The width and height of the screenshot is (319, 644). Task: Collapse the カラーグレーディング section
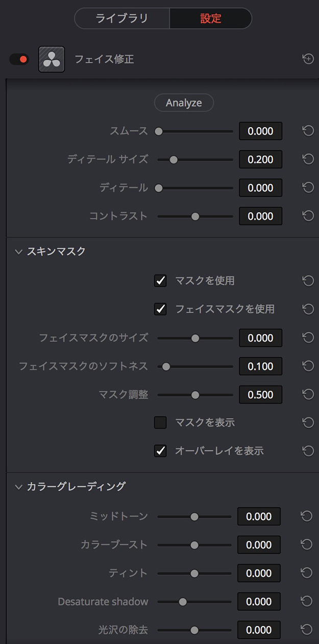19,487
